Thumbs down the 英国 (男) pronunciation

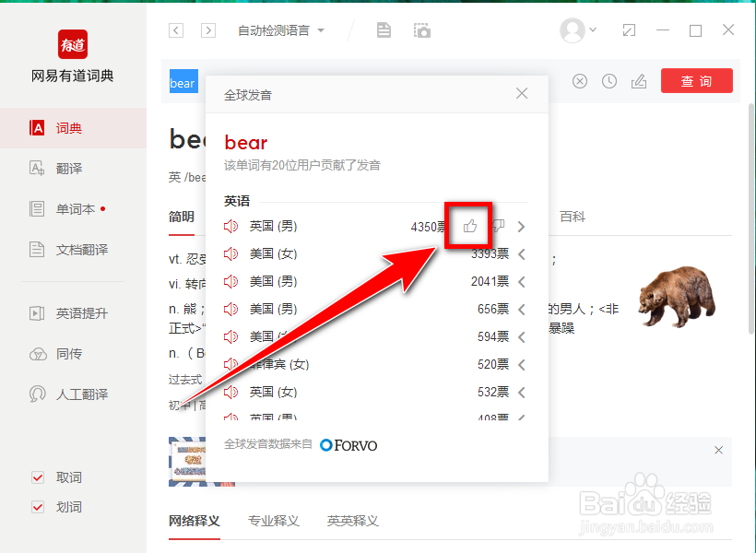click(498, 226)
